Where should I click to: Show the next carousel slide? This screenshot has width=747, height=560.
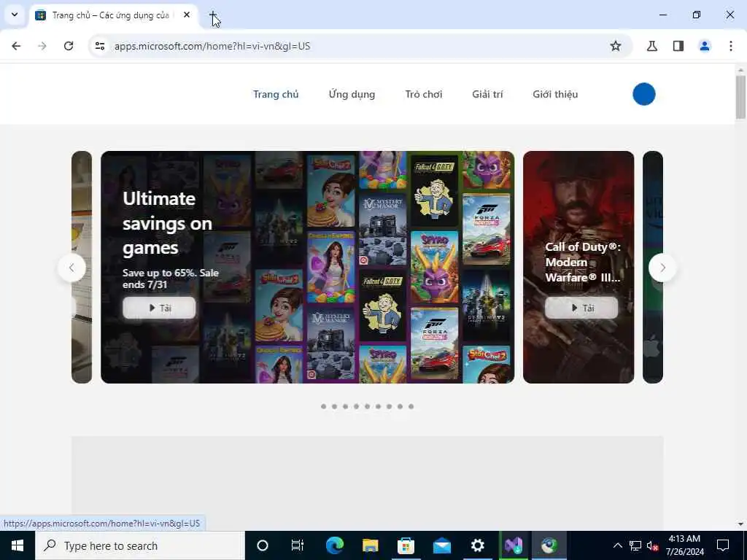click(662, 268)
